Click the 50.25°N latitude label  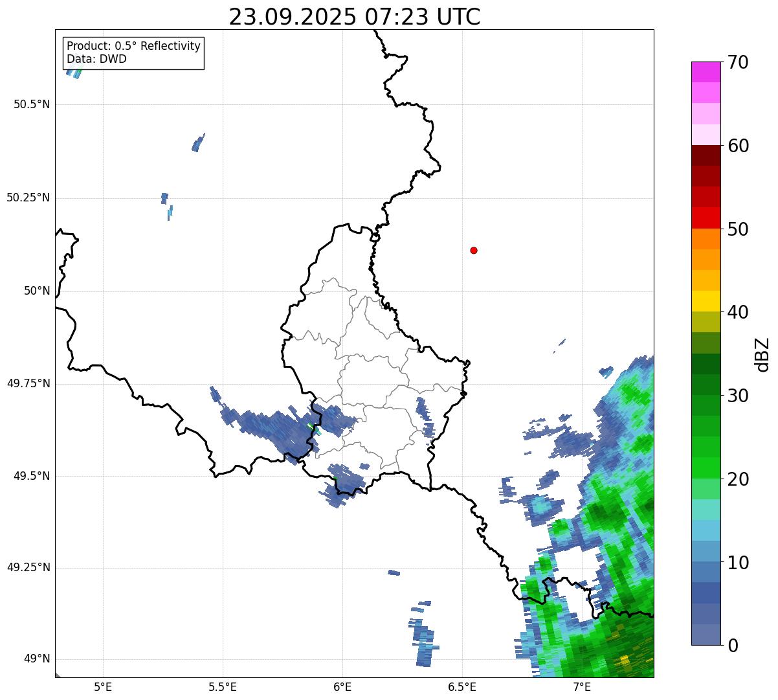pyautogui.click(x=28, y=198)
